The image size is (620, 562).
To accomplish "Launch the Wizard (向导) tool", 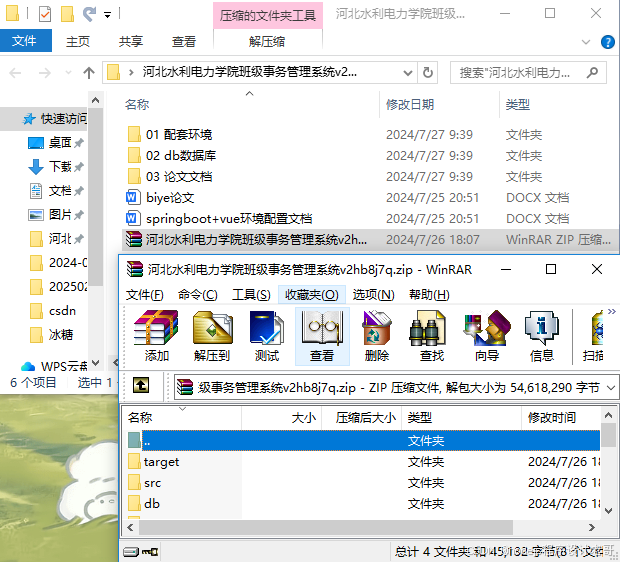I will [x=487, y=336].
